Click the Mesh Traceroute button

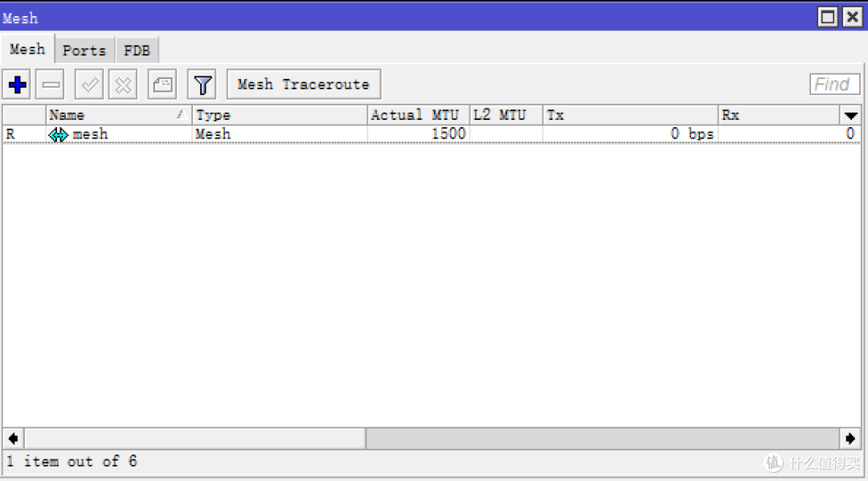tap(303, 84)
